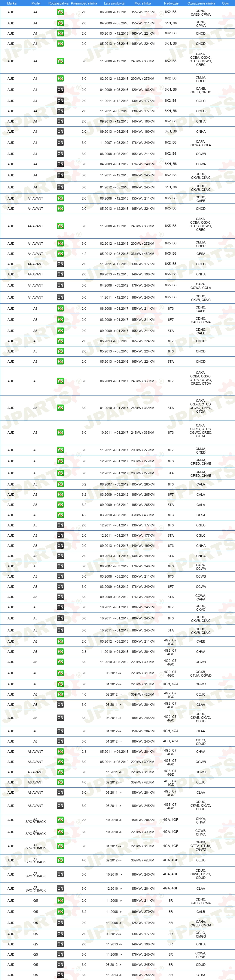Click the Moc silnika column header

tap(143, 3)
